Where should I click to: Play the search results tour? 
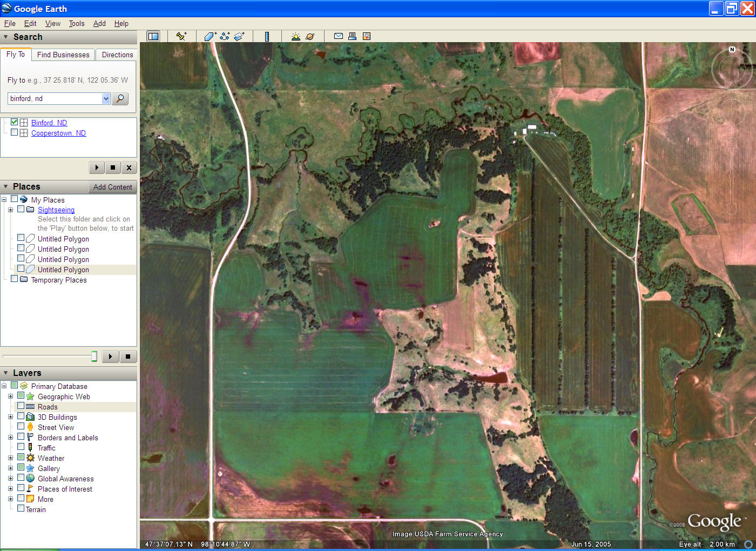coord(97,167)
